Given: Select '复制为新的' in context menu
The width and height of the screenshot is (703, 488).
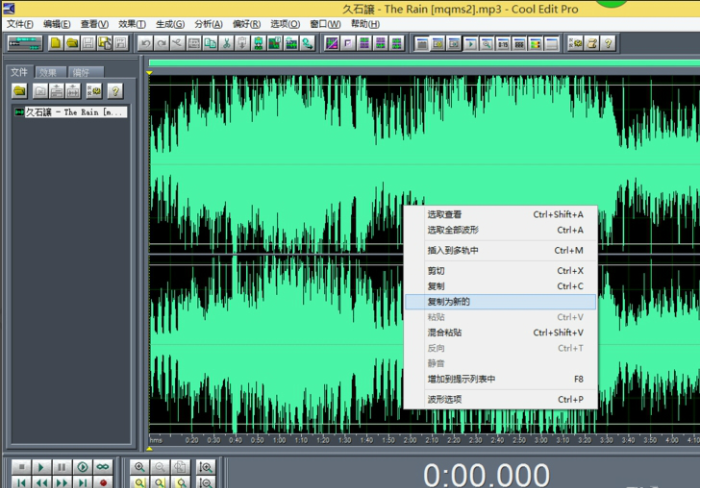Looking at the screenshot, I should [x=449, y=301].
